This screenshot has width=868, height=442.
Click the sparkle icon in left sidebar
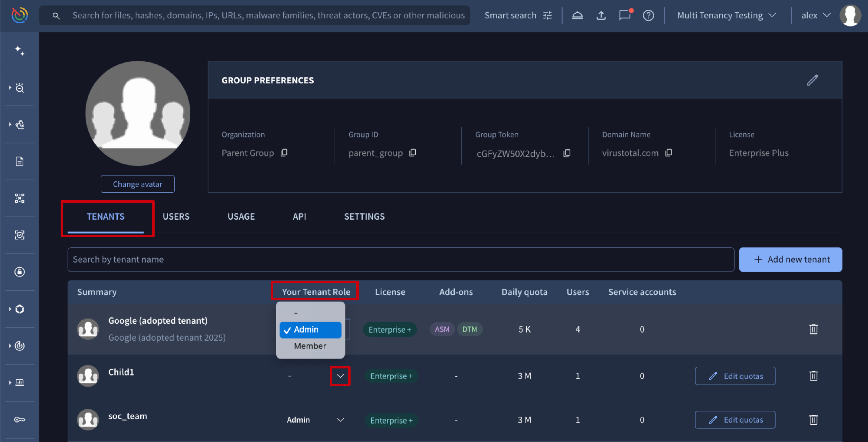[x=20, y=51]
